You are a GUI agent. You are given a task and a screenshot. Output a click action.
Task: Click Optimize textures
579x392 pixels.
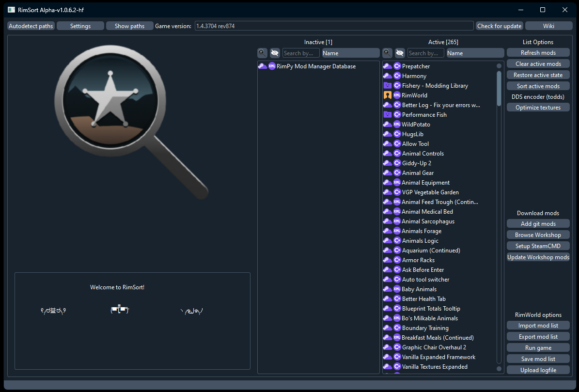coord(538,108)
